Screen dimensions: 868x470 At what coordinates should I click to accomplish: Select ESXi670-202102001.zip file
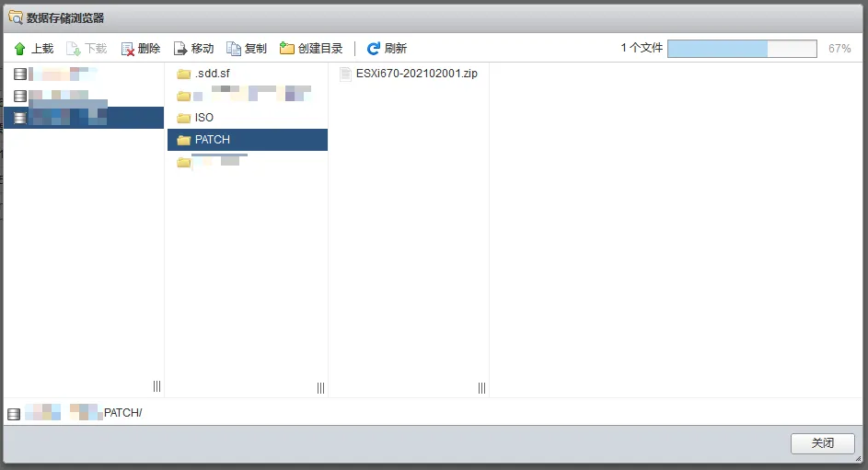pyautogui.click(x=416, y=74)
